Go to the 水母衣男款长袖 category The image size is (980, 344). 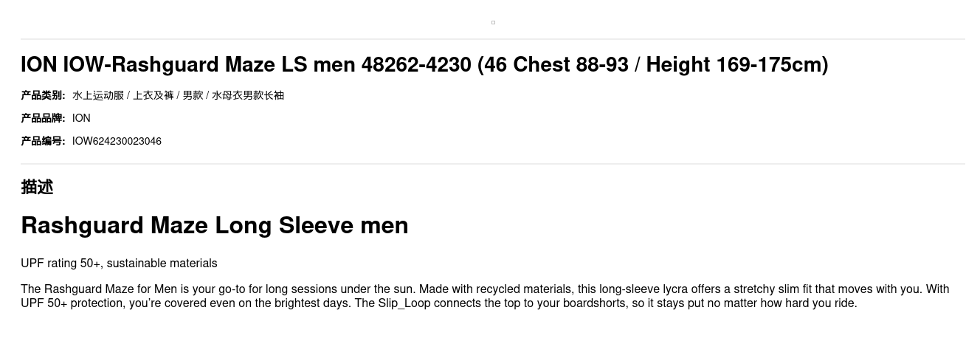pyautogui.click(x=247, y=95)
